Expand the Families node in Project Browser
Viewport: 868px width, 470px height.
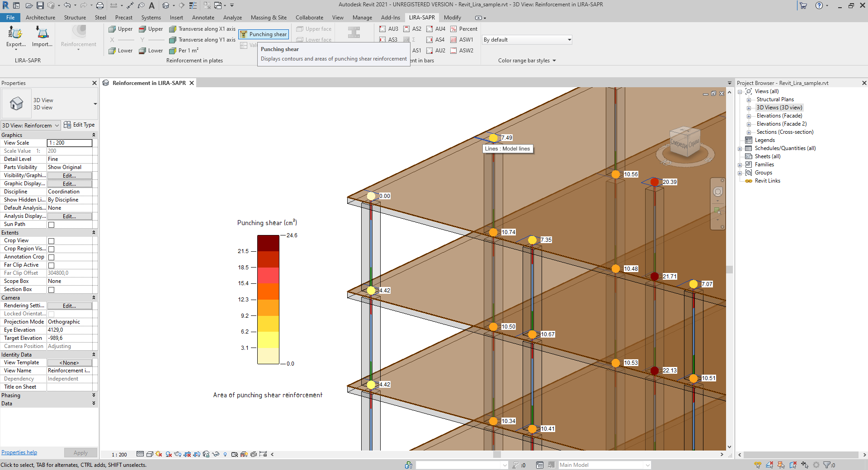click(740, 165)
